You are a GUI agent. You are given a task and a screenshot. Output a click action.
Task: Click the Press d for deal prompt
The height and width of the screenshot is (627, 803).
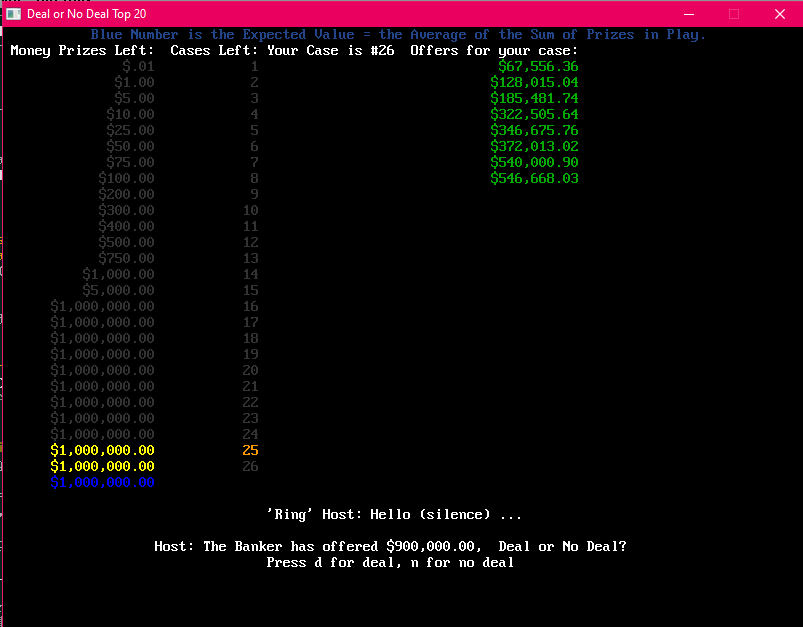[390, 562]
